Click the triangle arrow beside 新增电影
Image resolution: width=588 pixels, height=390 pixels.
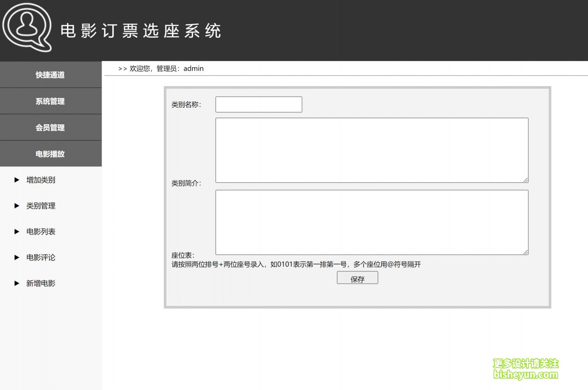(17, 283)
